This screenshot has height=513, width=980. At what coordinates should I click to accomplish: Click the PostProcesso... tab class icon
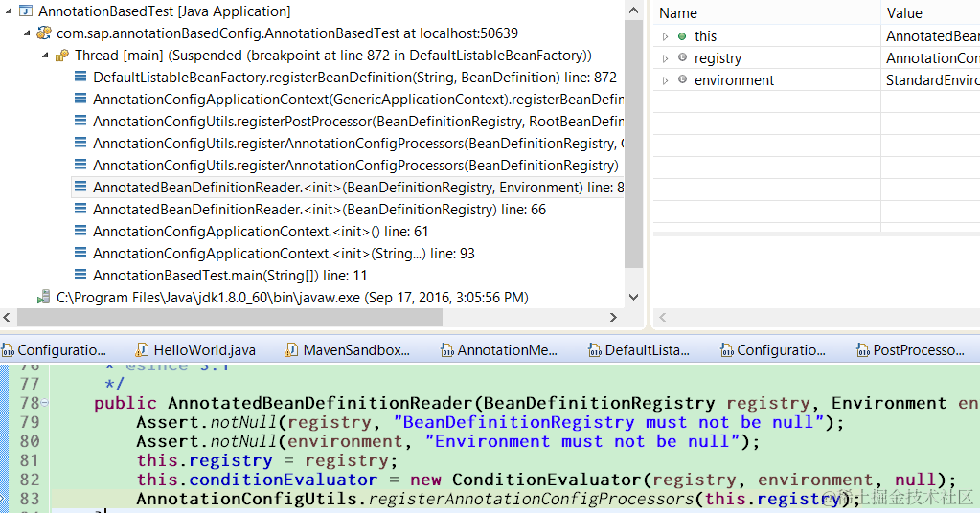coord(863,350)
